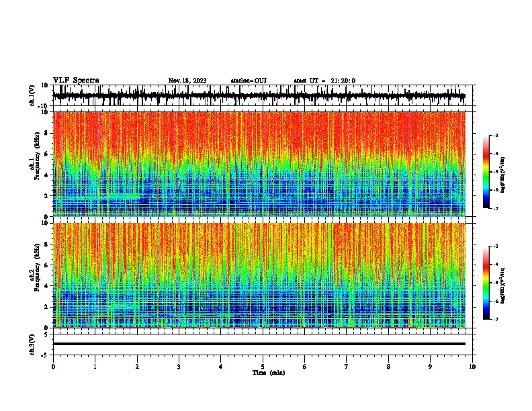The width and height of the screenshot is (532, 411).
Task: Click the time axis tick label "6"
Action: tap(305, 367)
